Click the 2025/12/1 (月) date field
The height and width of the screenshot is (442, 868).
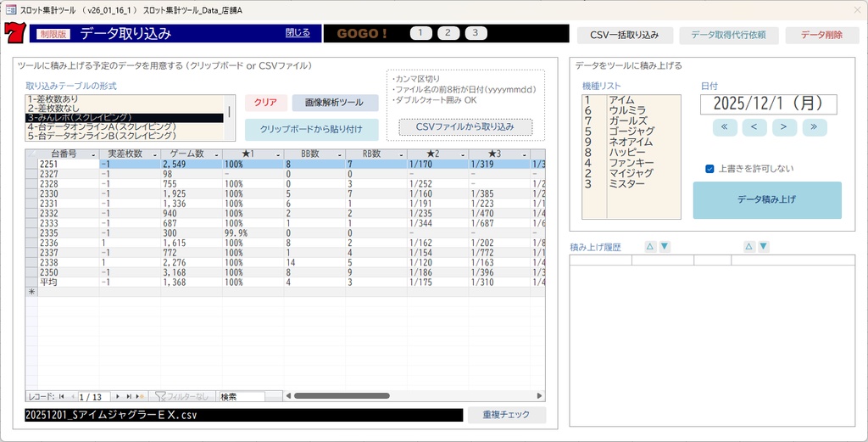coord(768,104)
